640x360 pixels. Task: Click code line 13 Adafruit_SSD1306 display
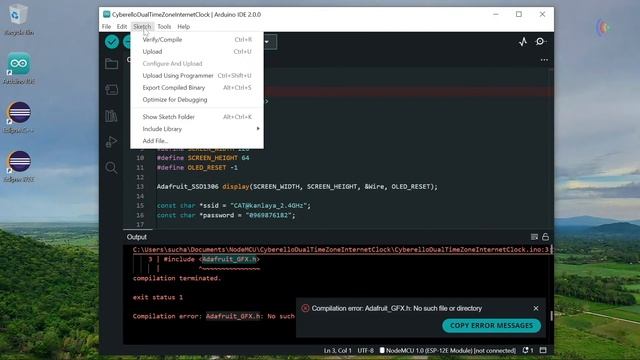click(x=297, y=187)
